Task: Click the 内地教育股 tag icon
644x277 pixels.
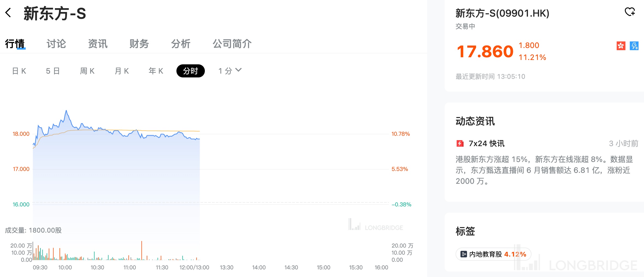Action: click(464, 254)
